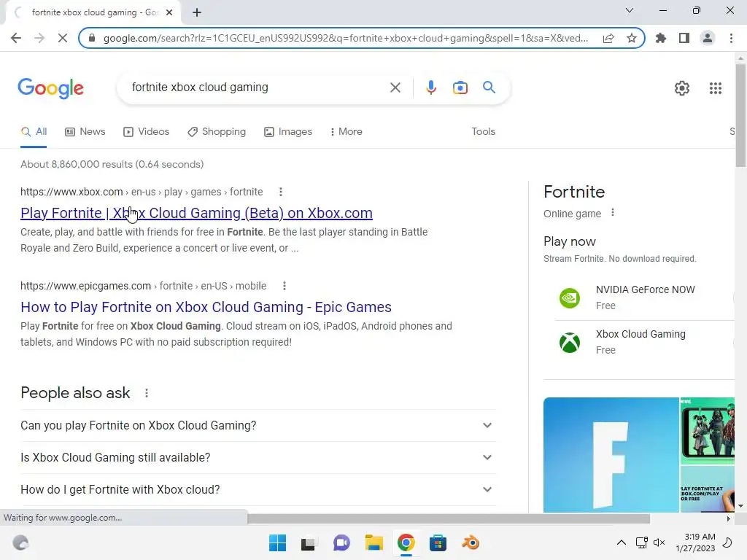Open options for xbox.com result
This screenshot has width=747, height=560.
coord(281,192)
